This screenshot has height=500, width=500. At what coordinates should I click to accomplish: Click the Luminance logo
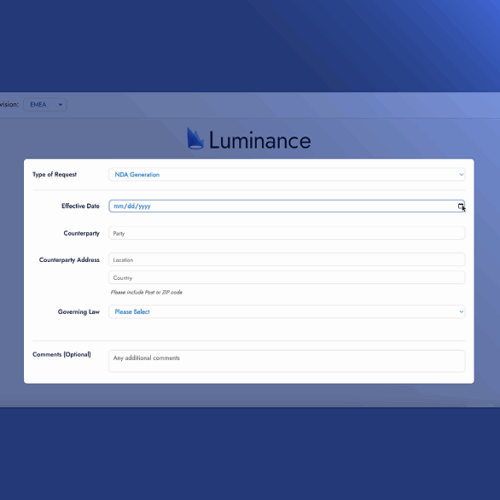(x=249, y=139)
